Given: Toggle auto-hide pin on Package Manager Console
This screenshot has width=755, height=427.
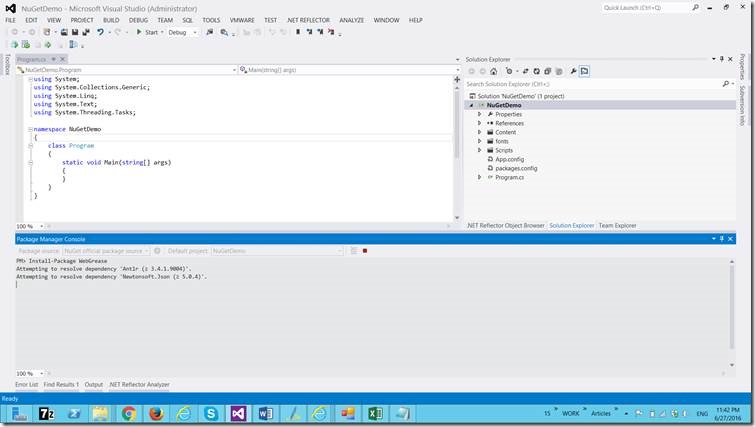Looking at the screenshot, I should [722, 239].
